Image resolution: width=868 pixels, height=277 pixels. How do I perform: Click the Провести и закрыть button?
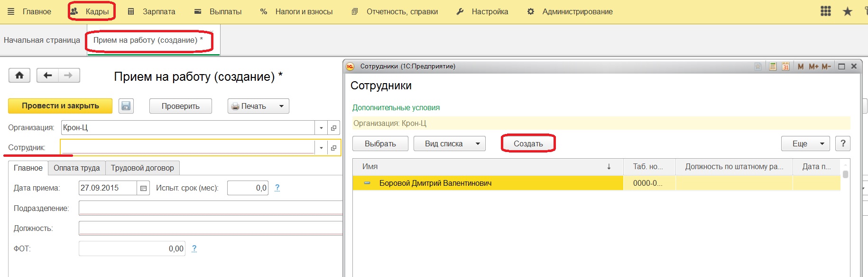[x=60, y=105]
